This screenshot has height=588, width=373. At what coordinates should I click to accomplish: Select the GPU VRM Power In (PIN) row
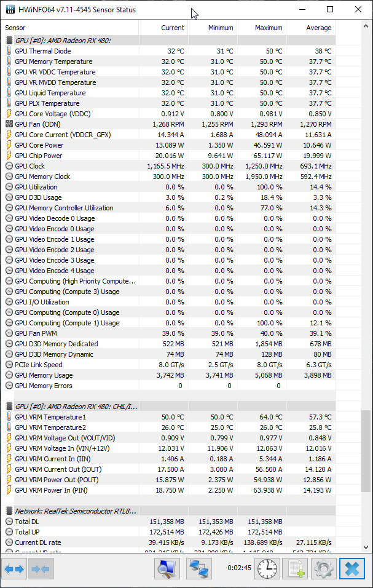pyautogui.click(x=168, y=490)
